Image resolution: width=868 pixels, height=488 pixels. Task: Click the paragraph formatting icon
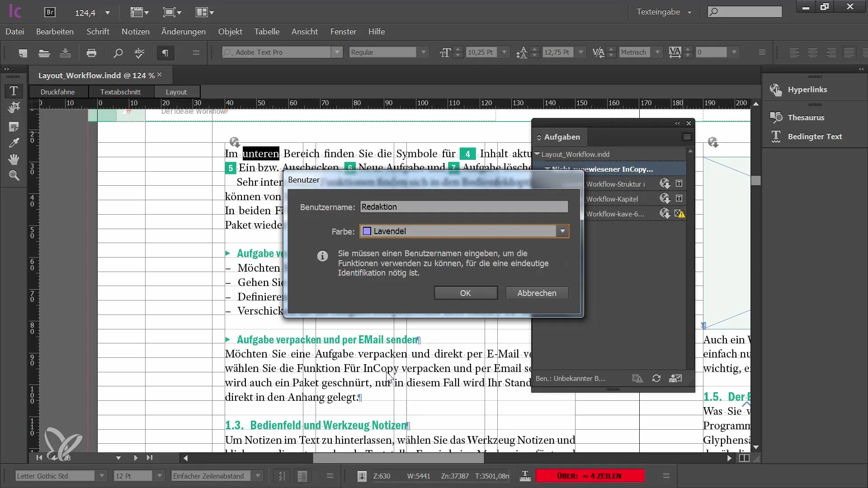pyautogui.click(x=166, y=53)
